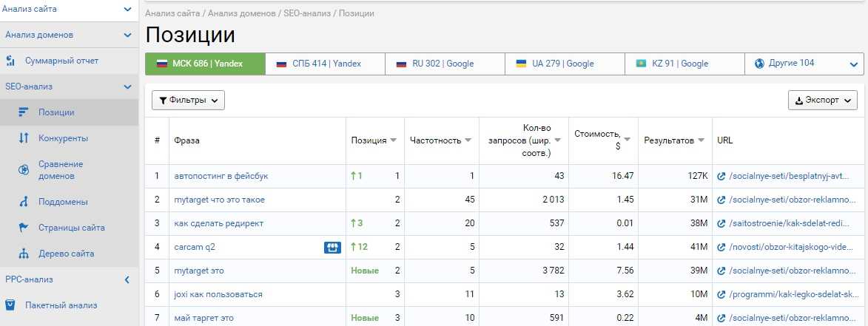868x326 pixels.
Task: Click the Поддомены icon
Action: click(x=23, y=203)
